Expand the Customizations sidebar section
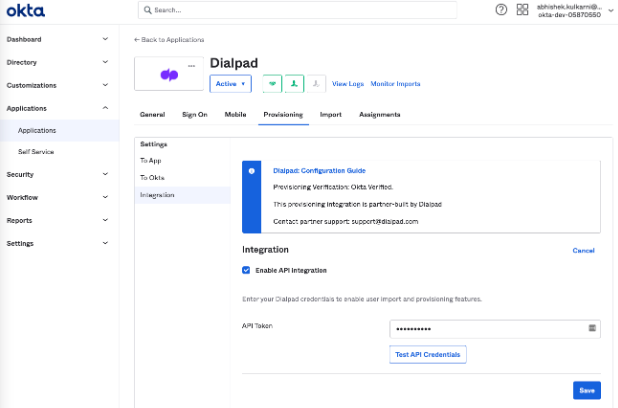The height and width of the screenshot is (408, 618). [57, 85]
